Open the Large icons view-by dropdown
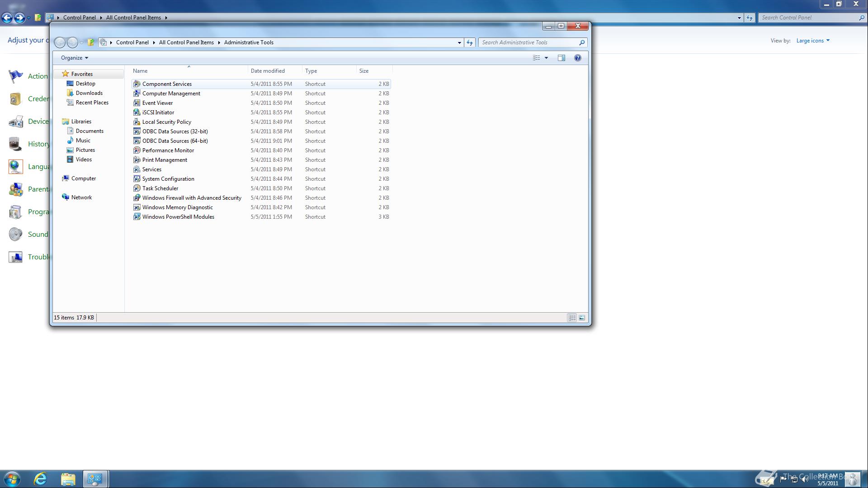868x488 pixels. click(x=813, y=41)
